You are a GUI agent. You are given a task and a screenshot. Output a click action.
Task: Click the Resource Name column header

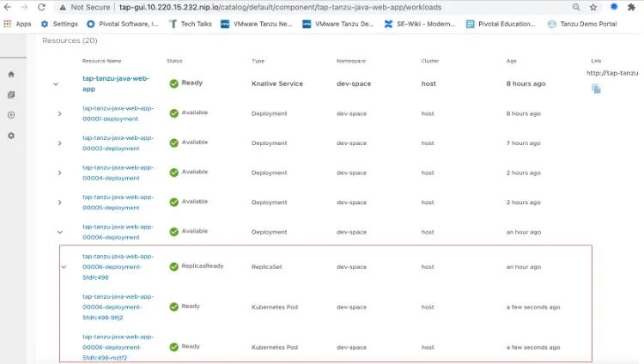pos(101,61)
